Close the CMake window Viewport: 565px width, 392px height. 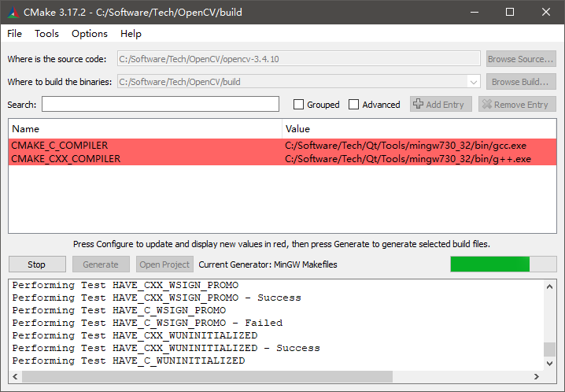coord(546,13)
